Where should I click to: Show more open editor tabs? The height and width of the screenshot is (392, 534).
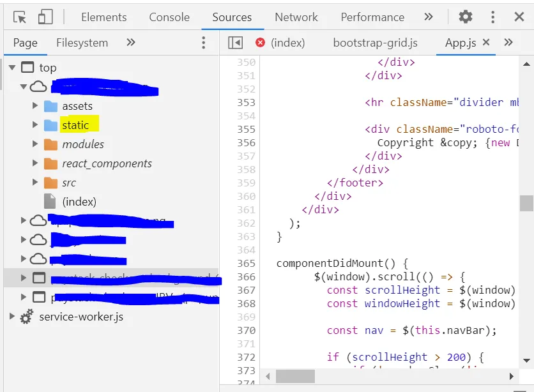508,43
